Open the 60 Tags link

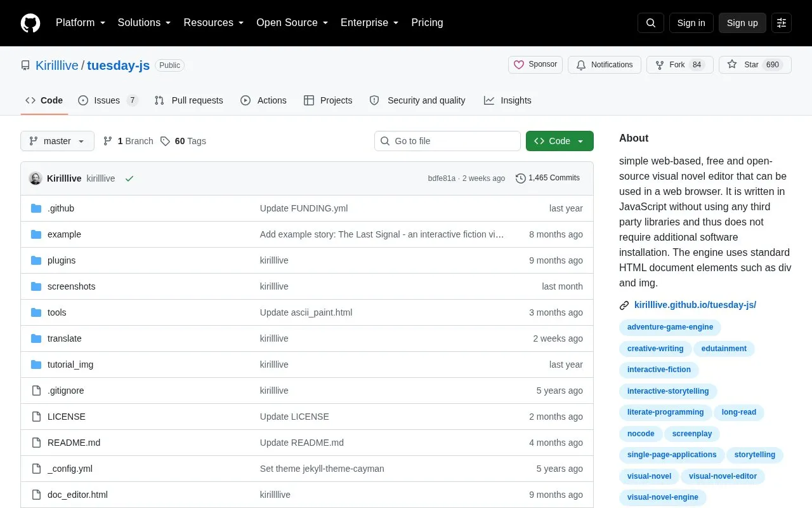tap(183, 141)
